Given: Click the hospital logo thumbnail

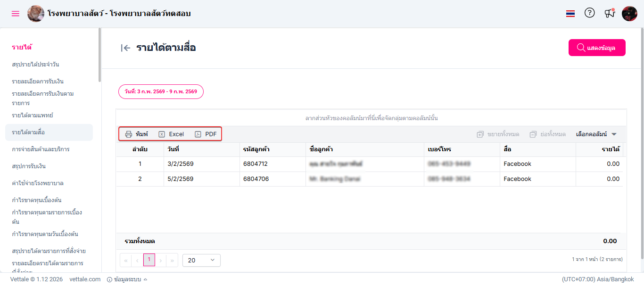Looking at the screenshot, I should (36, 14).
